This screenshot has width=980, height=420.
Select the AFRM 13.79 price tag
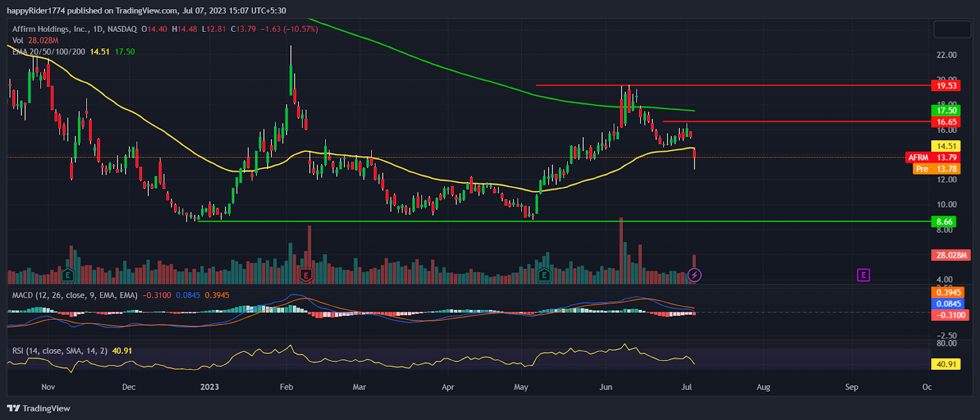pos(932,157)
